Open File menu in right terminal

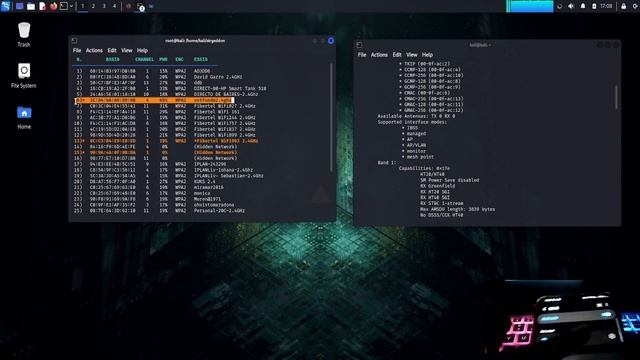coord(362,54)
